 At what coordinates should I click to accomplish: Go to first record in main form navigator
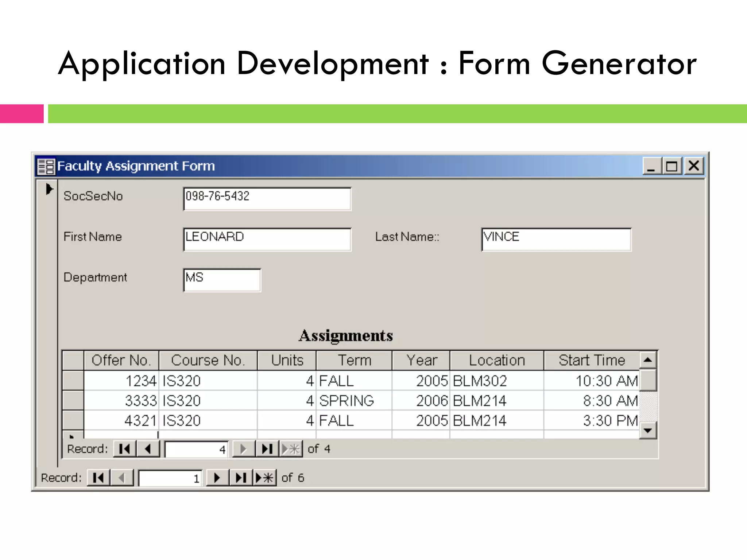click(x=98, y=478)
